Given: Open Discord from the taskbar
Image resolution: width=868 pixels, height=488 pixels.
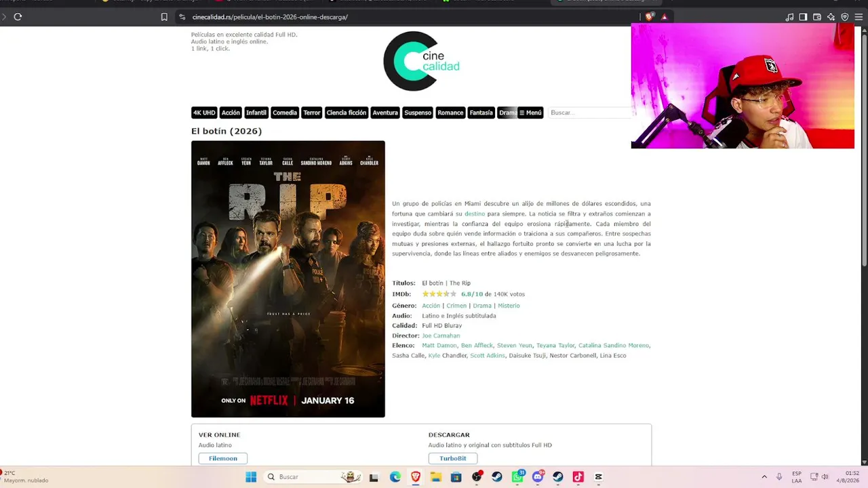Looking at the screenshot, I should (538, 477).
